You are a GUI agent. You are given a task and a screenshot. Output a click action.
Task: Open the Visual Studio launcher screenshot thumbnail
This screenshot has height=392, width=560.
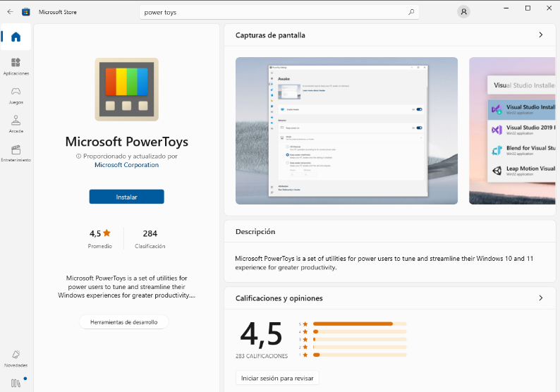(513, 130)
